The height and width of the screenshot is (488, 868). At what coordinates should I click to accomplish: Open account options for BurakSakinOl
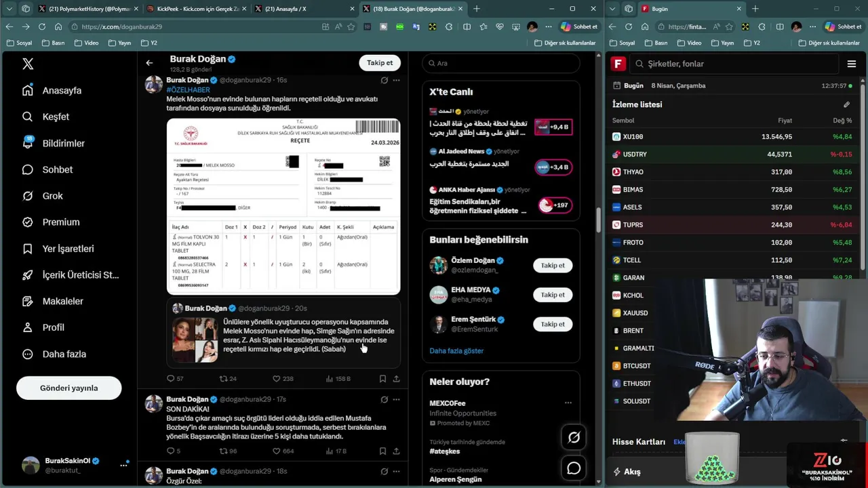tap(124, 465)
